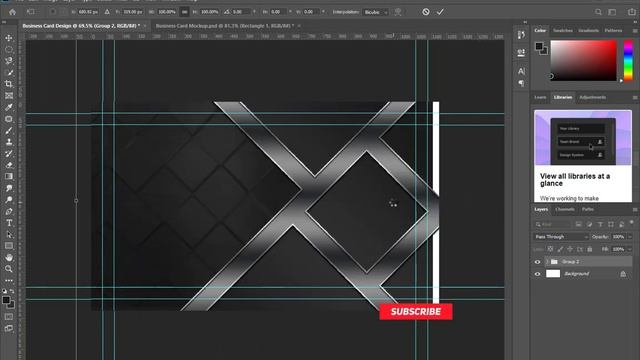
Task: Open the Layers panel flyout menu
Action: 635,209
